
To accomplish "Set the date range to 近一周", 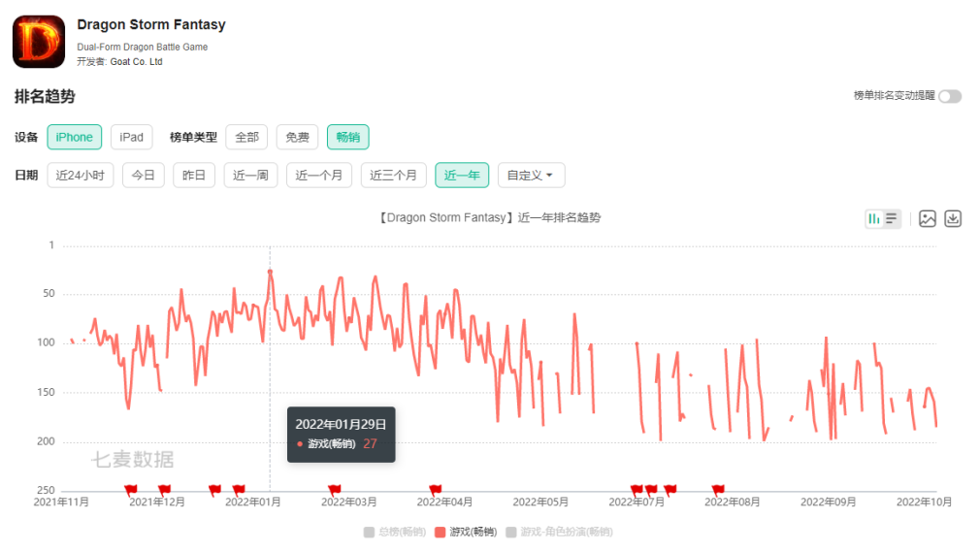I will [x=250, y=176].
